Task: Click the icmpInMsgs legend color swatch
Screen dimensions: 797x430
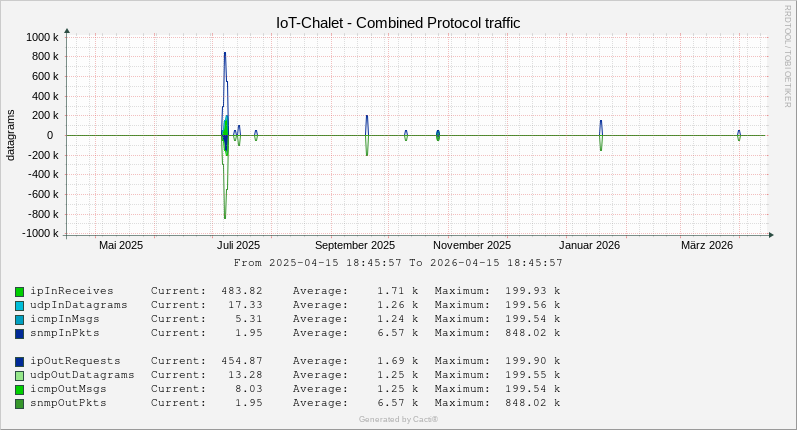Action: [x=19, y=319]
